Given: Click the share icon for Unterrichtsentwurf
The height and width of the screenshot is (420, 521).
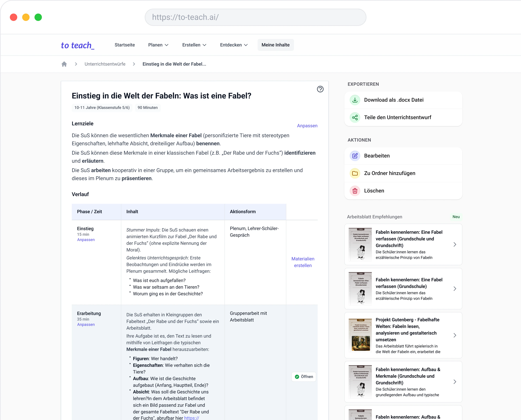Looking at the screenshot, I should [x=355, y=117].
